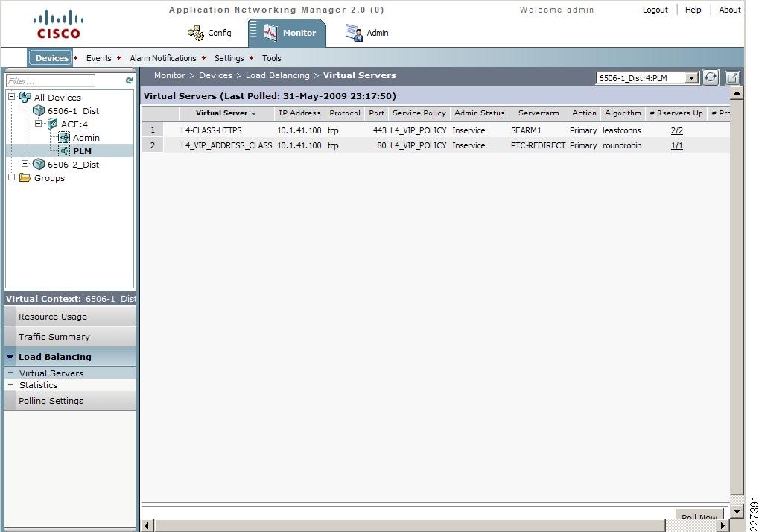Expand the 6506-2_Dist node
This screenshot has width=759, height=532.
coord(25,164)
